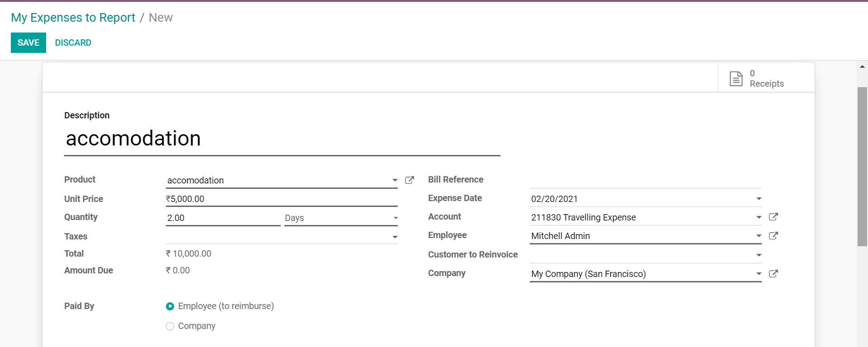The height and width of the screenshot is (347, 868).
Task: Open the Receipts document icon
Action: 736,79
